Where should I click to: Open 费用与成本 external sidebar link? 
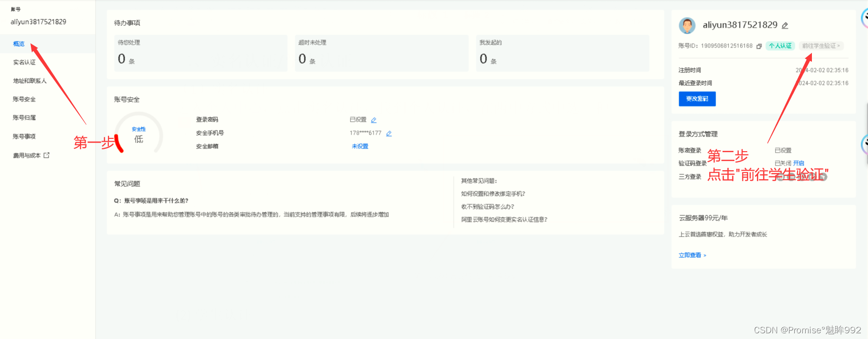tap(31, 155)
